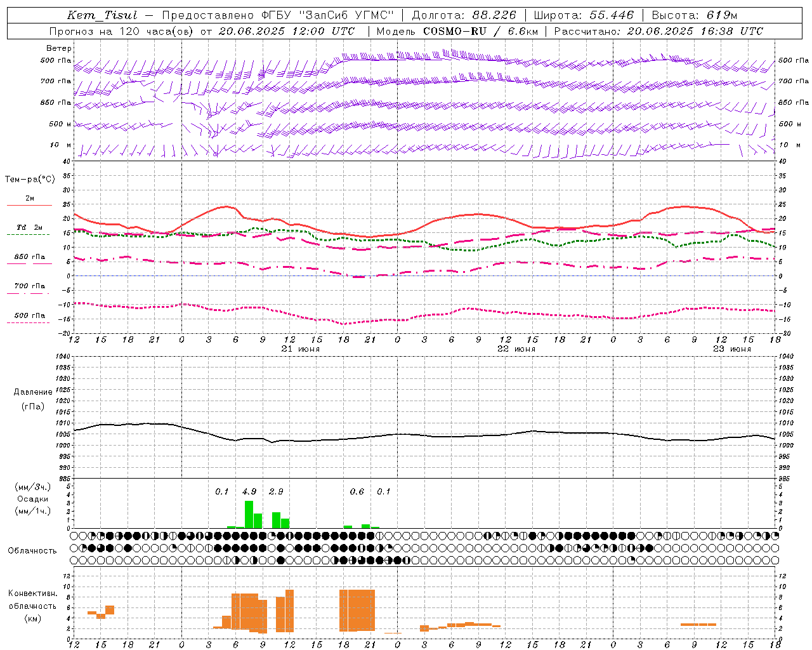Click the Td 2м dew point legend entry
812x650 pixels.
click(30, 227)
